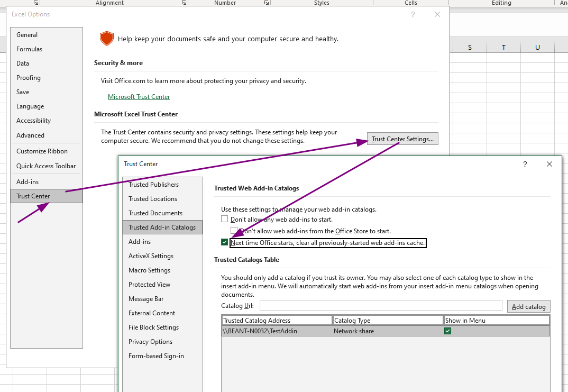Click the Add catalog button
568x392 pixels.
[528, 307]
